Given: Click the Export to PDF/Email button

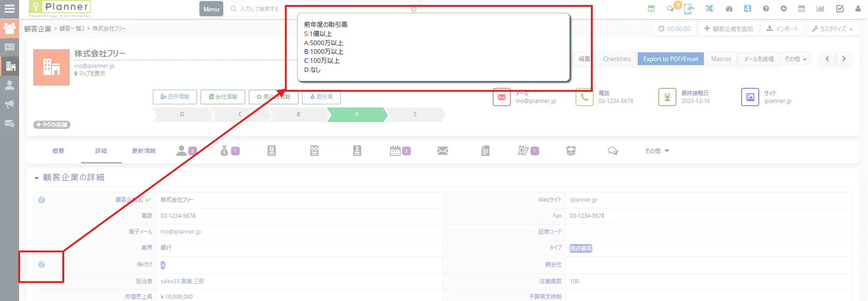Looking at the screenshot, I should tap(670, 59).
